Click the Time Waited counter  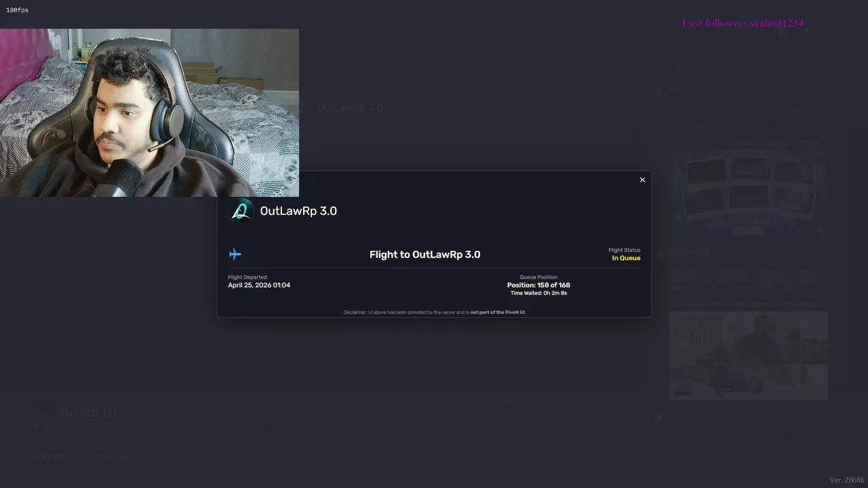tap(538, 293)
